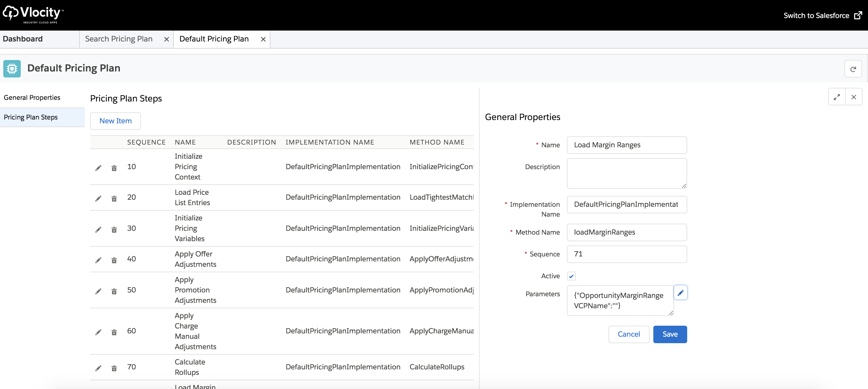The height and width of the screenshot is (389, 868).
Task: Click the Method Name input field
Action: tap(627, 232)
